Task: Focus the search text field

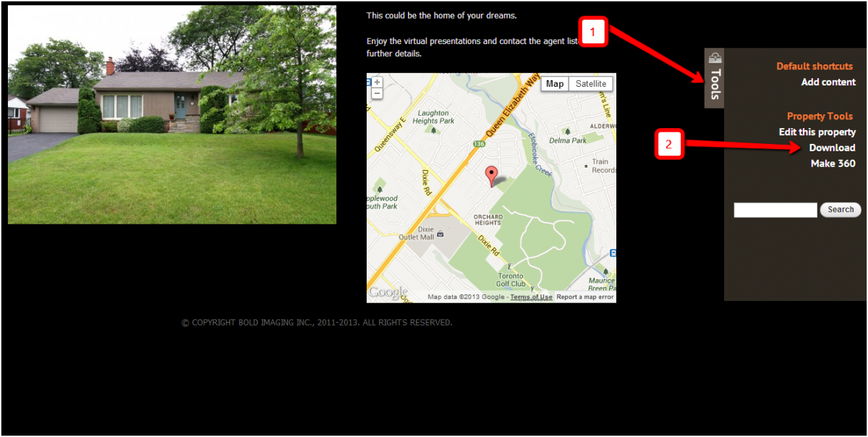Action: tap(775, 210)
